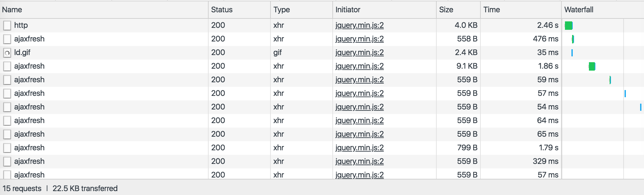Click the Initiator column header
This screenshot has height=195, width=644.
348,10
